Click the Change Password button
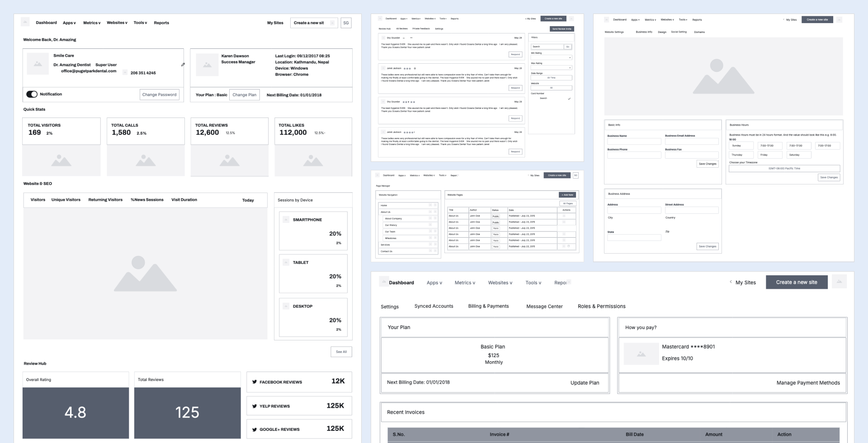The image size is (868, 443). click(x=159, y=94)
